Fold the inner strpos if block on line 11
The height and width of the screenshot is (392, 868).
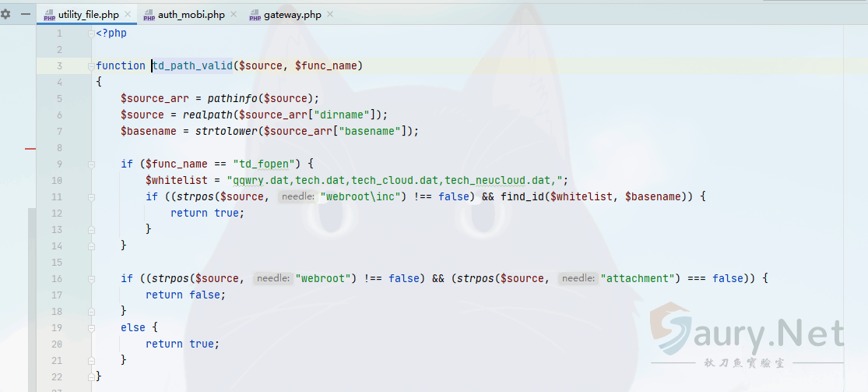92,196
